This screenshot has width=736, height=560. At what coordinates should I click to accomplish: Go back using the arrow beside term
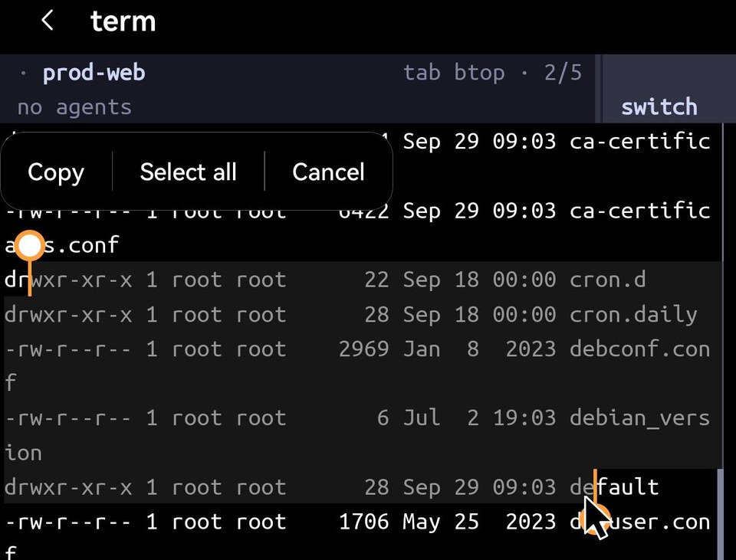coord(48,21)
